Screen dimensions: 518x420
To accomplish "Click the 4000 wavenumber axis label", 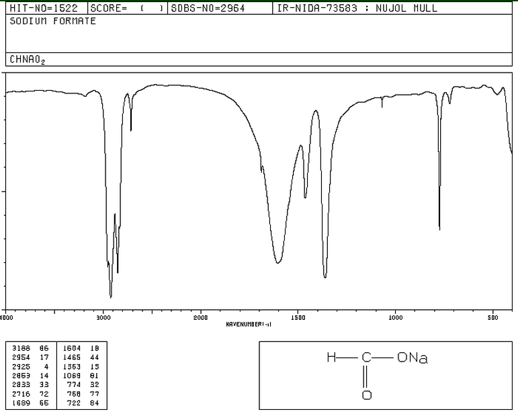I will click(6, 318).
